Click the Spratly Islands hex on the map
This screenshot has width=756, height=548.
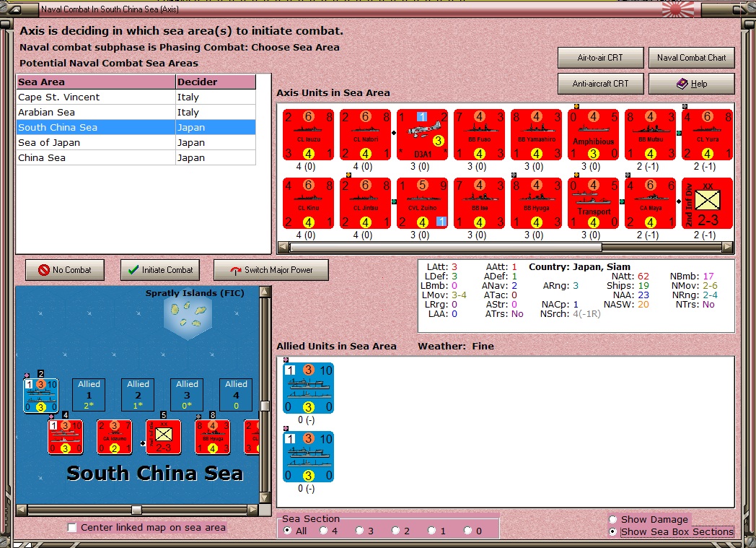click(x=188, y=316)
